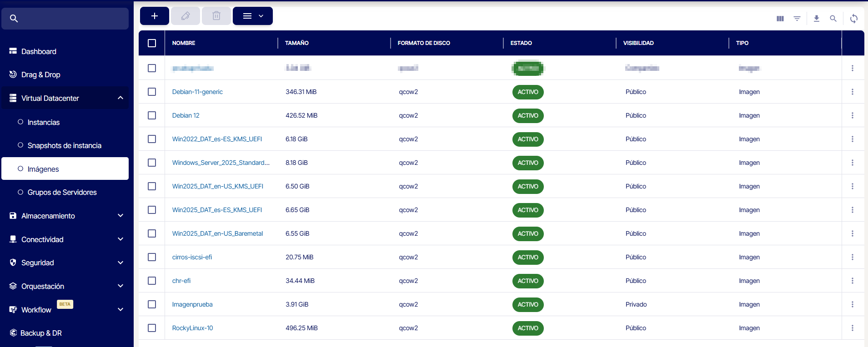Click the download icon in toolbar
This screenshot has width=868, height=347.
coord(816,19)
